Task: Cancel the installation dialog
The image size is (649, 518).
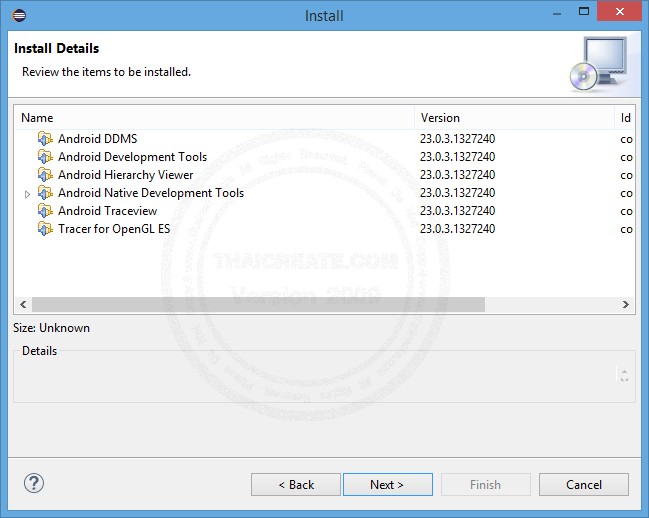Action: [584, 484]
